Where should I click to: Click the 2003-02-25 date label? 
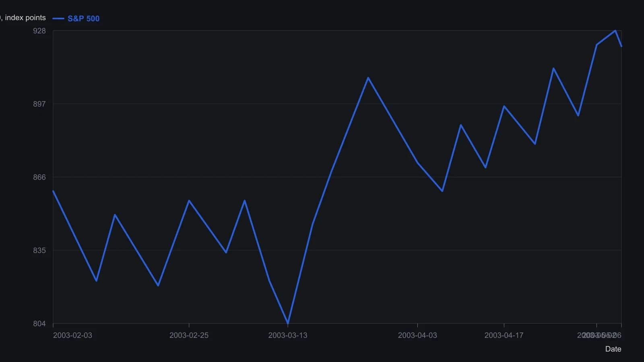point(189,335)
